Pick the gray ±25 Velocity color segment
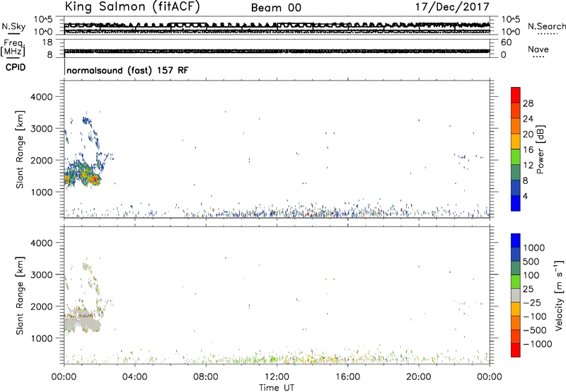 tap(516, 296)
